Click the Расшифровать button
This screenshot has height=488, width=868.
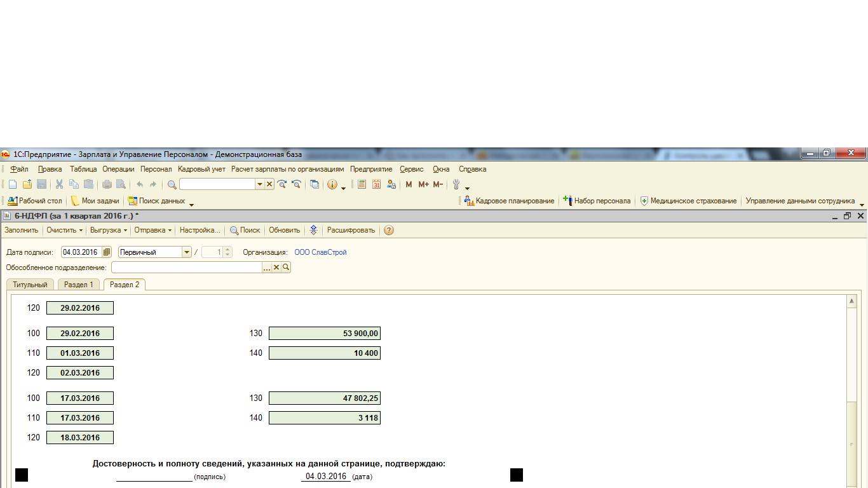351,230
